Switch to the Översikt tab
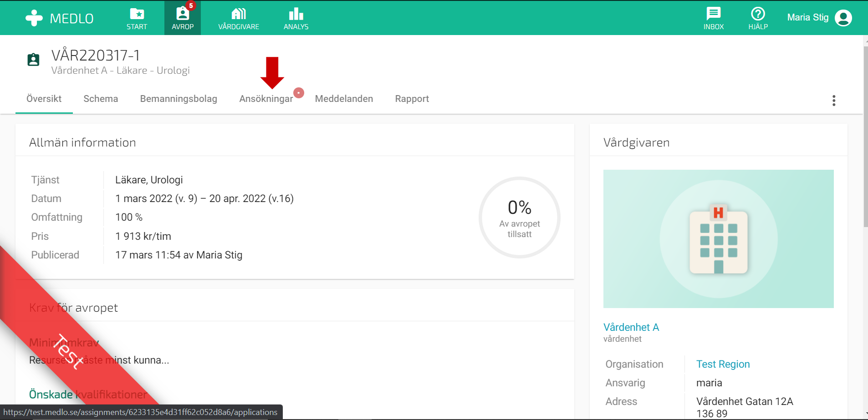 click(44, 99)
